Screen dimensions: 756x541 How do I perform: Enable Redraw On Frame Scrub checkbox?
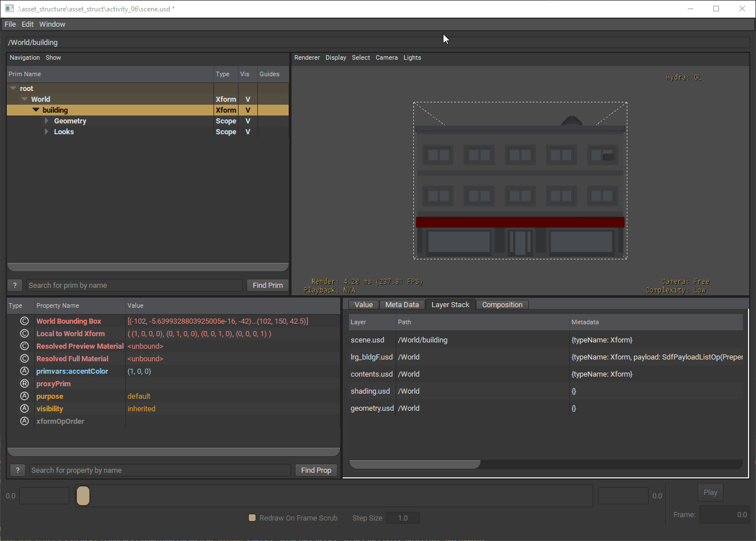252,518
